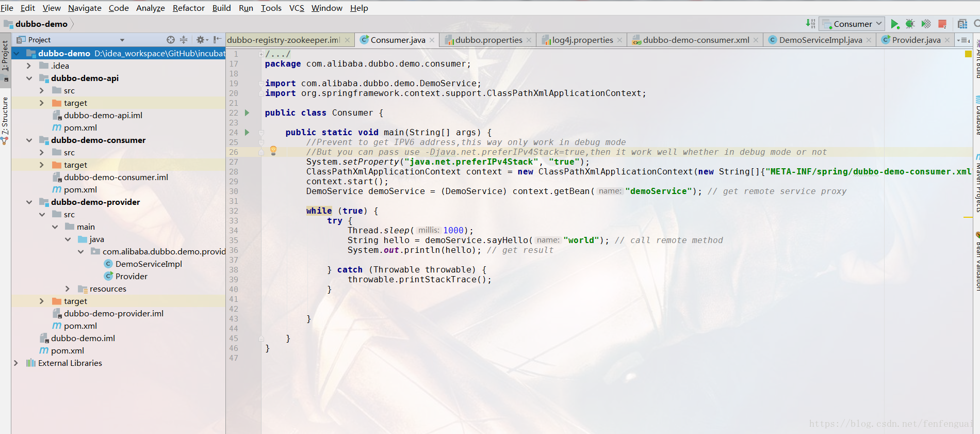Open the Consumer run configuration dropdown
The height and width of the screenshot is (434, 980).
coord(852,24)
